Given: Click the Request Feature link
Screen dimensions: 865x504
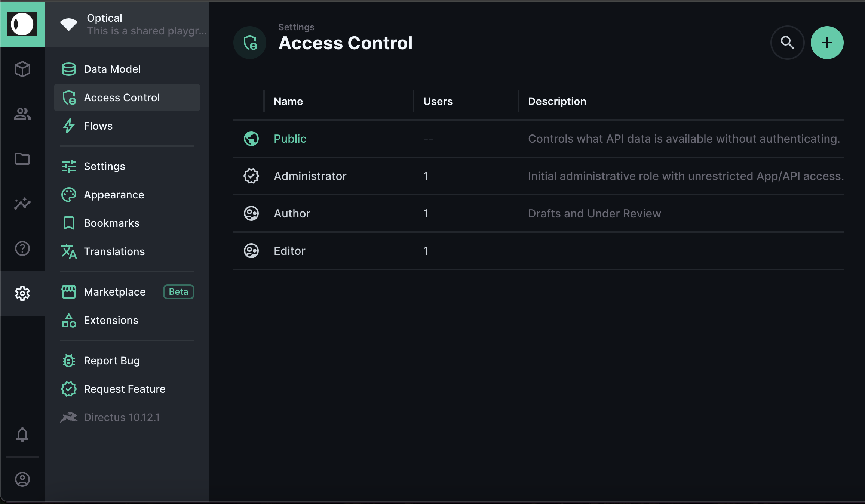Looking at the screenshot, I should (x=127, y=389).
